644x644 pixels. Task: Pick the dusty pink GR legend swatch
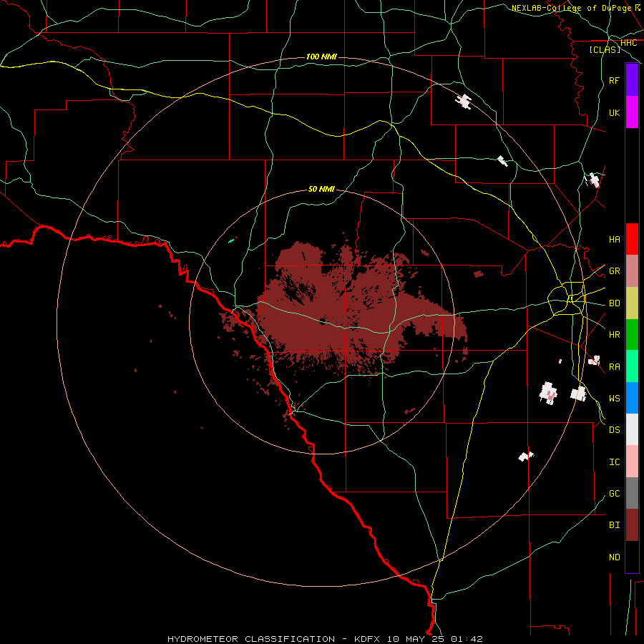click(632, 270)
